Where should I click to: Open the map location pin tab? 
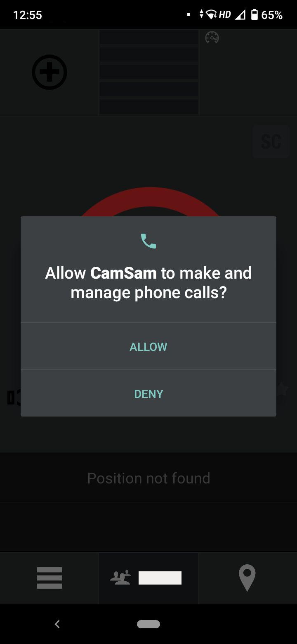(x=247, y=578)
